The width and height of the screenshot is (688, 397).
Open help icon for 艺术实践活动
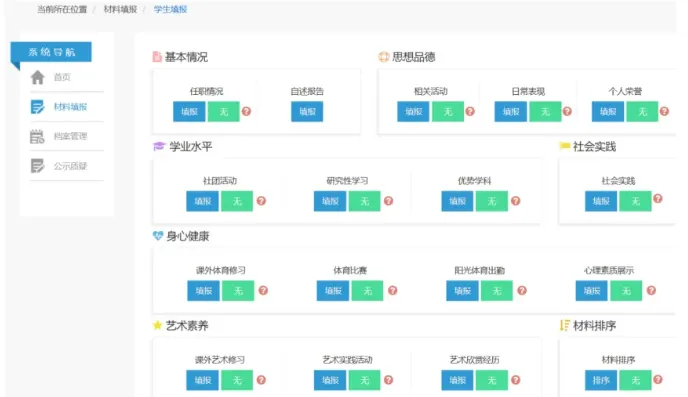tap(388, 380)
